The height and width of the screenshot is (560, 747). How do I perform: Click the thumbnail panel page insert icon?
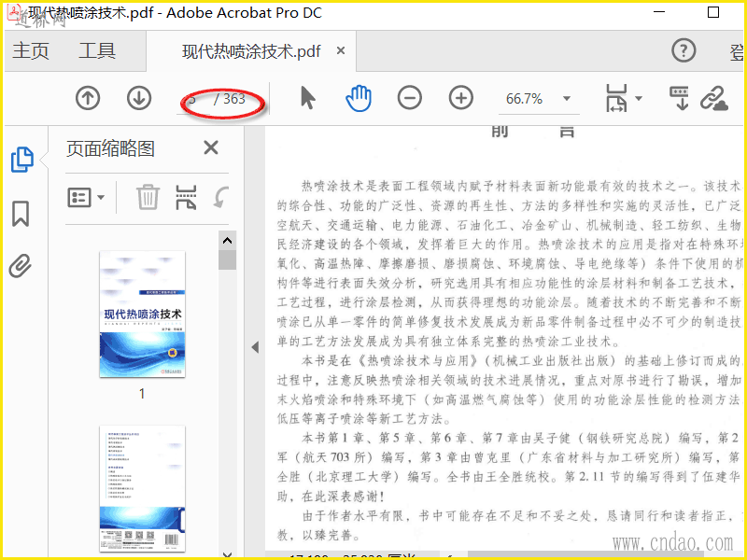click(x=186, y=198)
